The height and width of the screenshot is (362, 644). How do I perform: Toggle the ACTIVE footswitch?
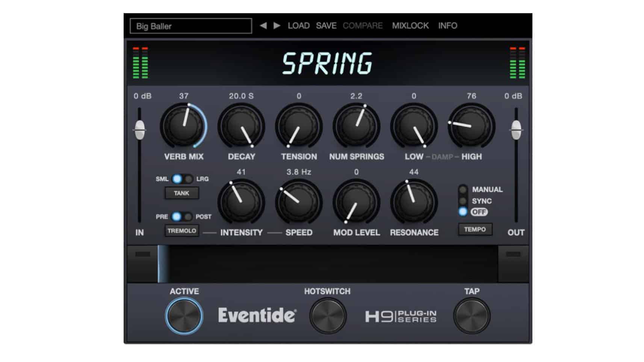184,316
